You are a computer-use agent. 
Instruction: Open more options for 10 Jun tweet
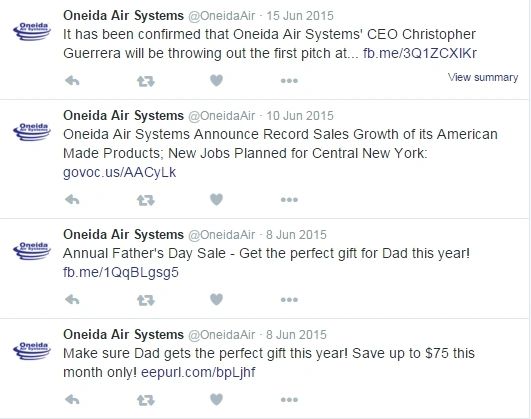click(x=289, y=200)
